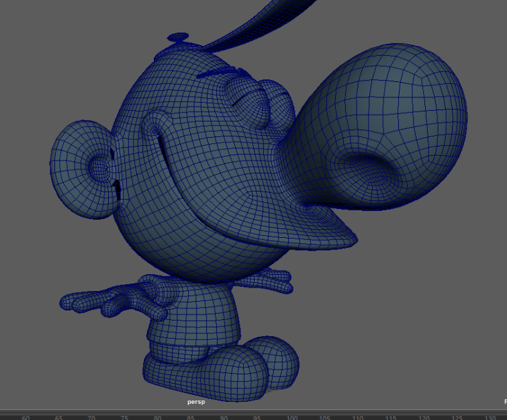Click the persp camera label

pos(195,402)
